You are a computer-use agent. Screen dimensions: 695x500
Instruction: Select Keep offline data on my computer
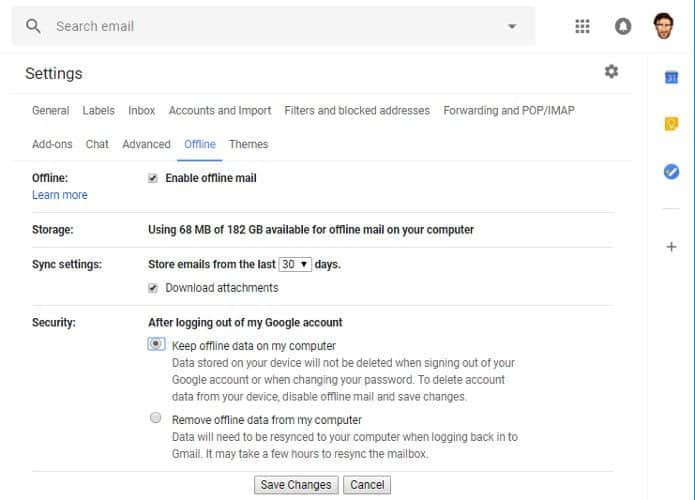[x=156, y=344]
